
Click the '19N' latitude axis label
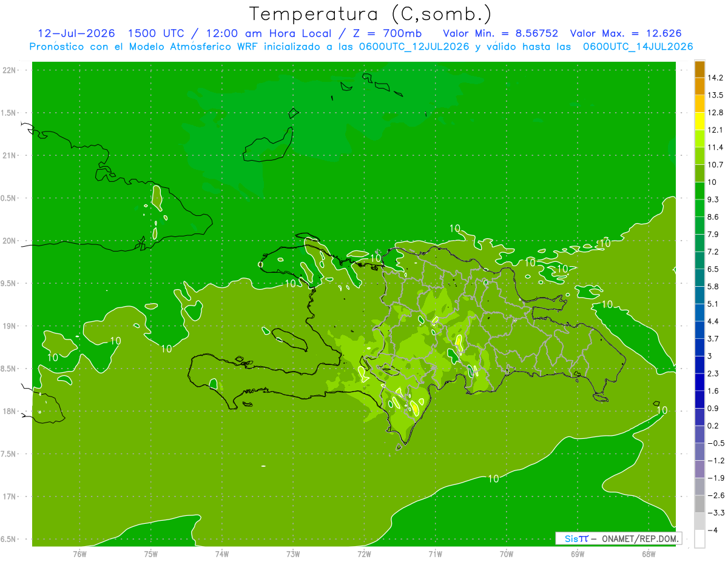(10, 326)
